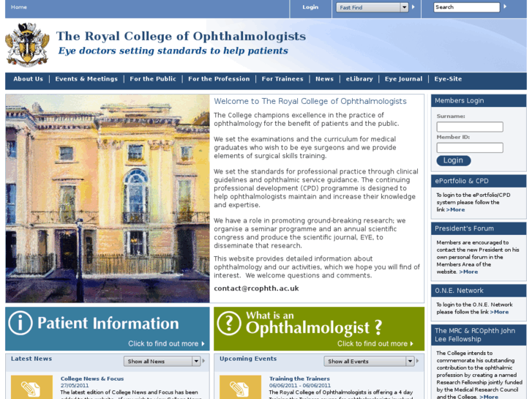Open the News menu item
The height and width of the screenshot is (399, 532).
tap(324, 79)
